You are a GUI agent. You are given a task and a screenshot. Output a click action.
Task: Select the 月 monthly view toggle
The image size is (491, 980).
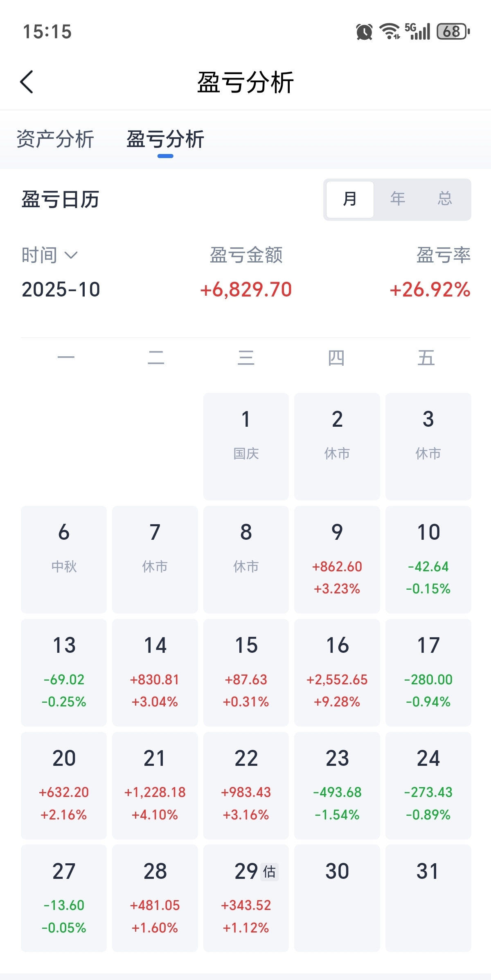tap(350, 199)
